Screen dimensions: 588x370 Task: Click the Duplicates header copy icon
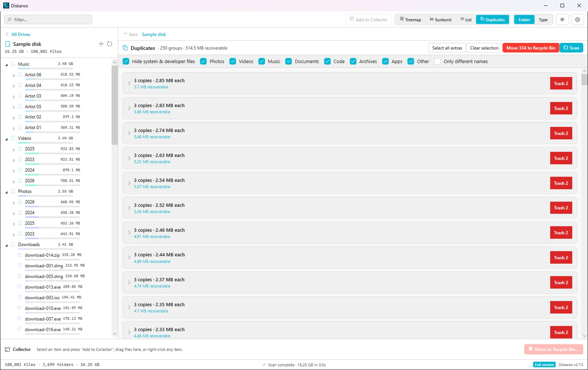coord(125,48)
